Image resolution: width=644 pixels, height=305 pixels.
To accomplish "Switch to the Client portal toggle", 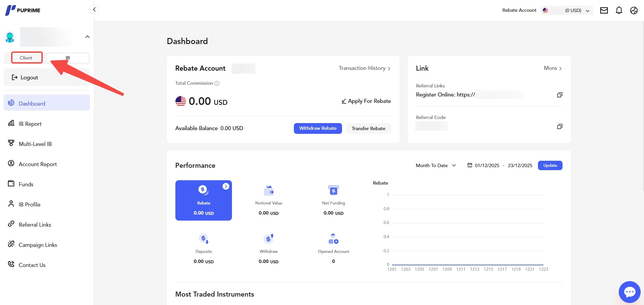I will point(26,58).
